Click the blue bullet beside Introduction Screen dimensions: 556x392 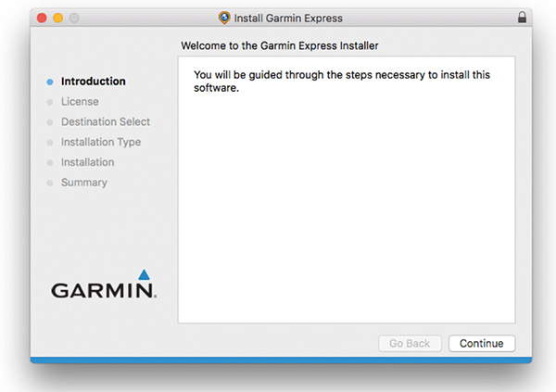point(50,82)
